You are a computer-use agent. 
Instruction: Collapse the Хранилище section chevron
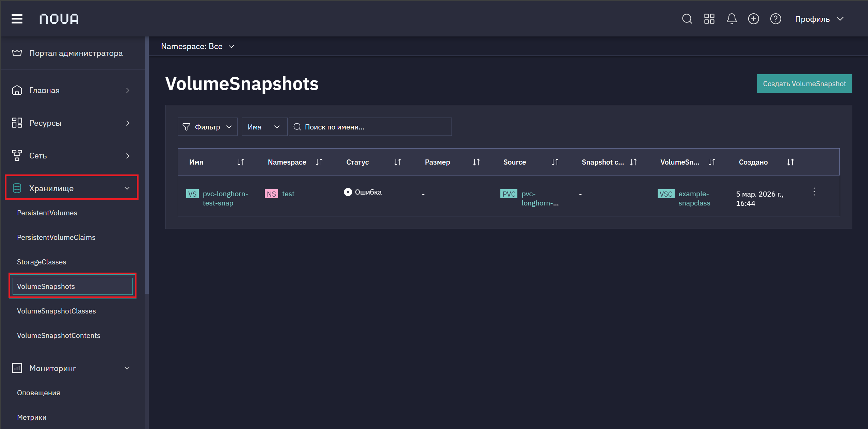click(x=127, y=188)
